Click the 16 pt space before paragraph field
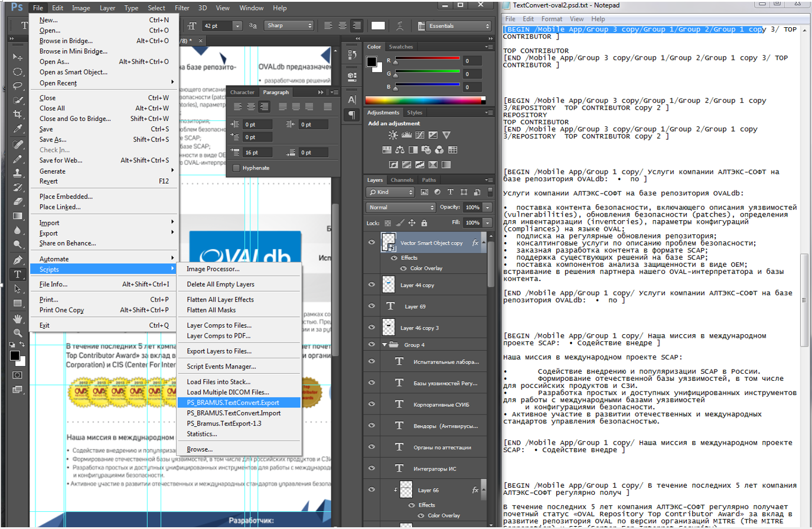The height and width of the screenshot is (529, 812). (x=258, y=152)
